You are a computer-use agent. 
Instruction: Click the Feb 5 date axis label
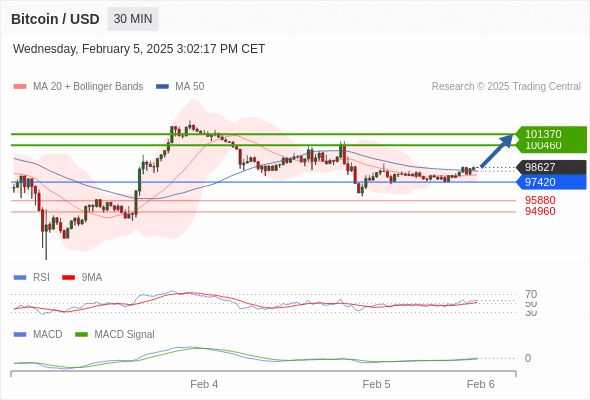point(376,384)
